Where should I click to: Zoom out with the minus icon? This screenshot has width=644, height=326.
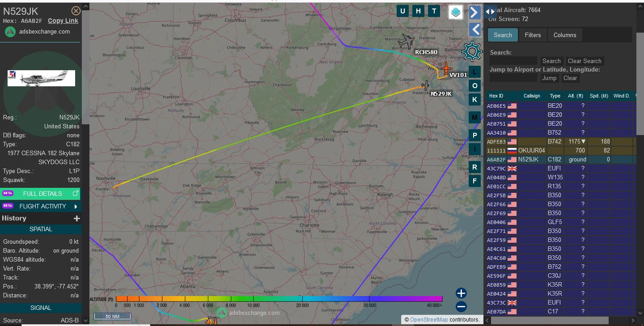[461, 307]
